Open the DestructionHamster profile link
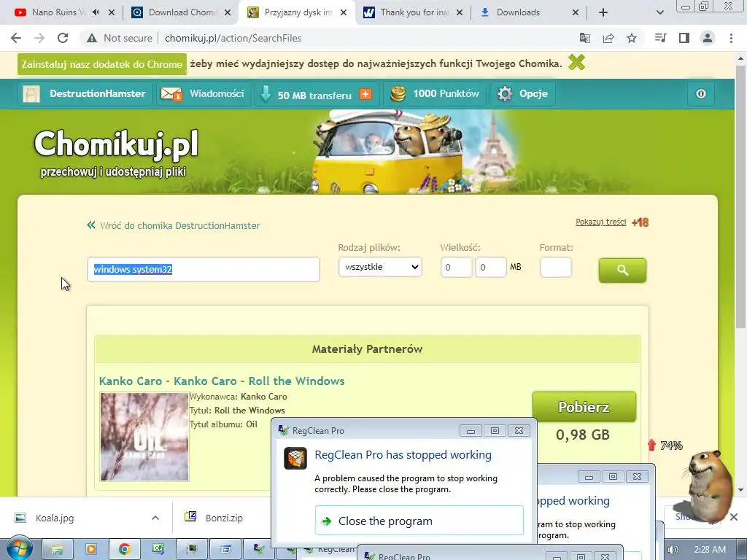 [97, 94]
